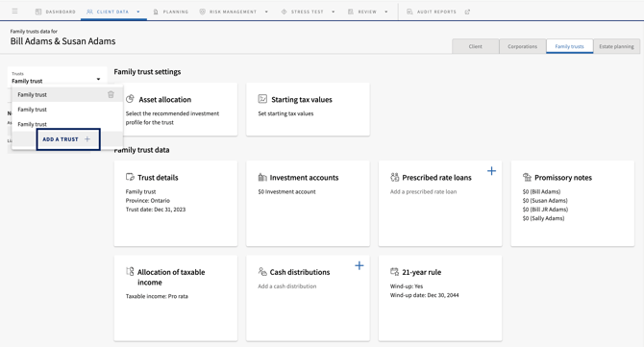Open the Starting tax values card
644x347 pixels.
308,110
